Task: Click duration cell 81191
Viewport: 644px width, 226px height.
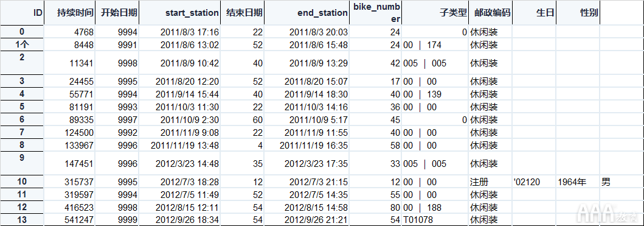Action: click(x=69, y=107)
